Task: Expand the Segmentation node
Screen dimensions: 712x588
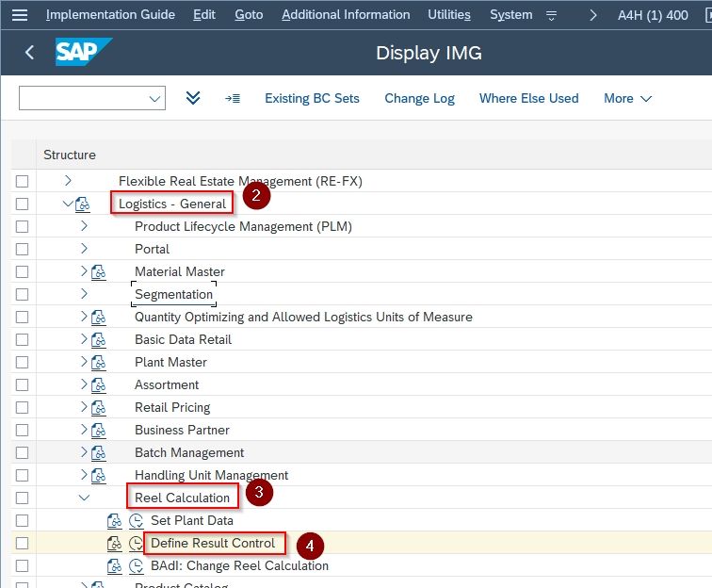Action: point(84,294)
